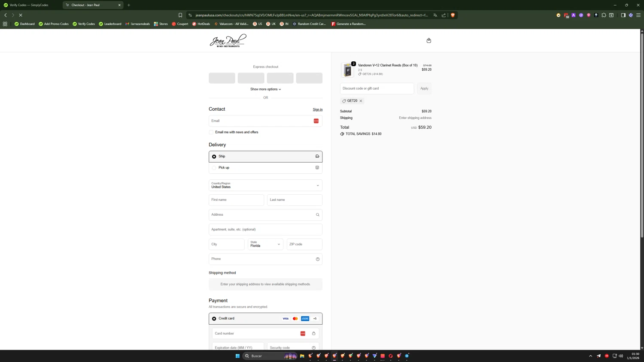Open the shopping cart bag icon

click(x=428, y=40)
